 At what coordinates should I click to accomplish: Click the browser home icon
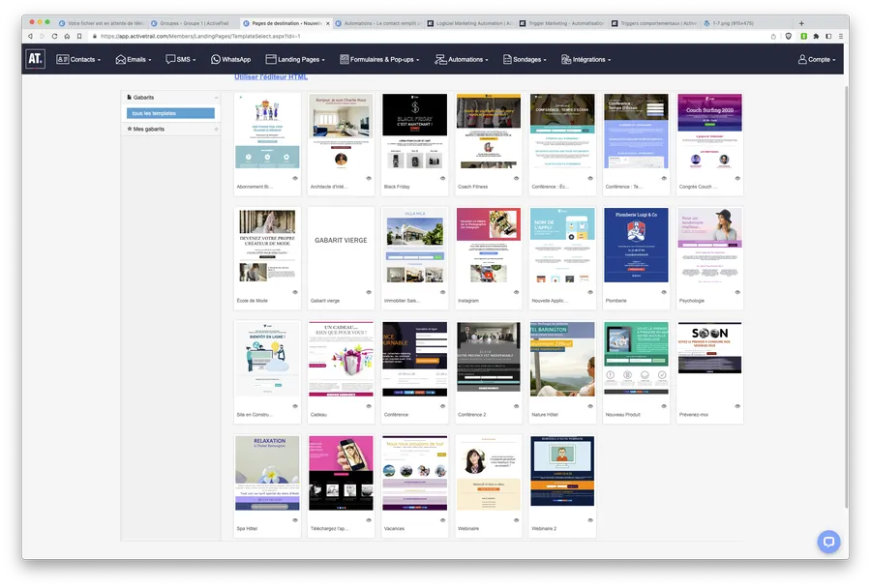click(x=67, y=36)
